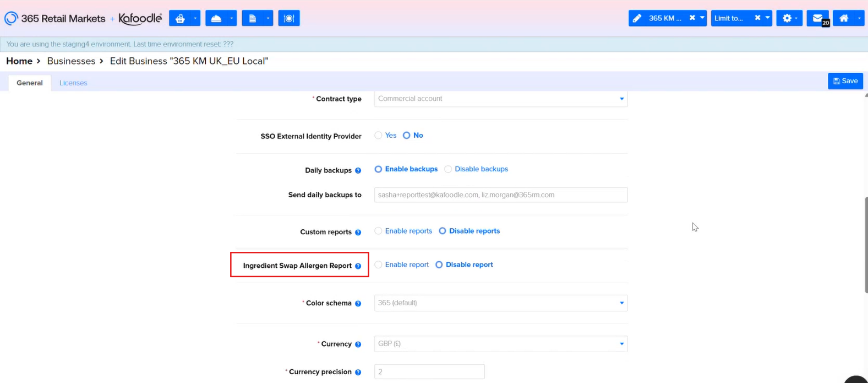868x383 pixels.
Task: Open the document toolbar menu
Action: tap(253, 18)
